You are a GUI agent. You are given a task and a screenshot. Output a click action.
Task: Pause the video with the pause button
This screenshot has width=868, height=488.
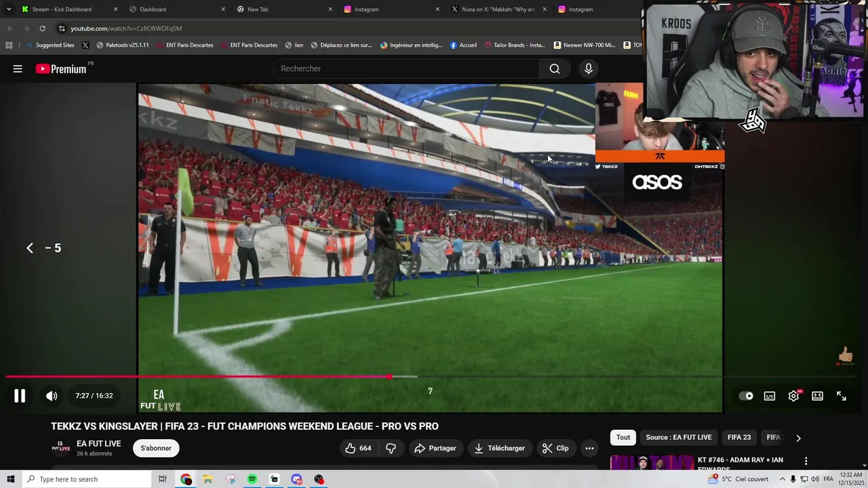tap(20, 396)
